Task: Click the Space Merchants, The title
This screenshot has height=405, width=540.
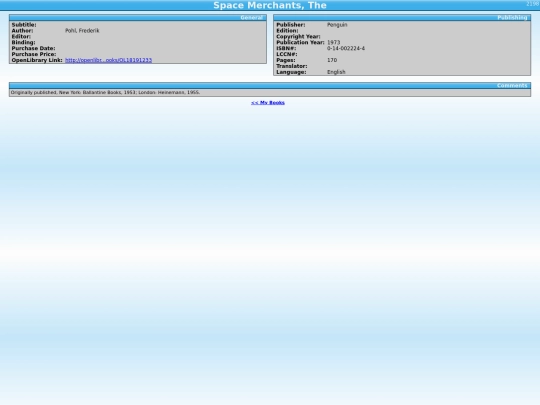Action: tap(270, 6)
